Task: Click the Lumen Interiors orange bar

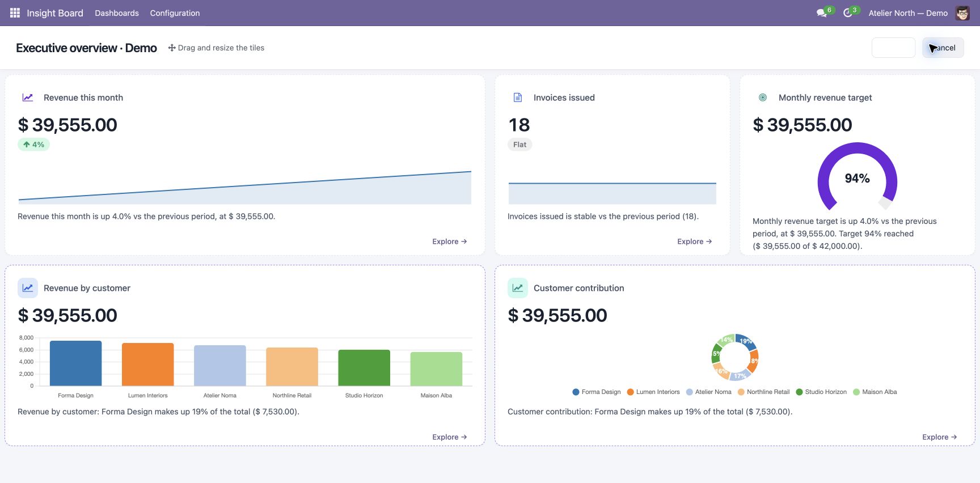Action: (148, 365)
